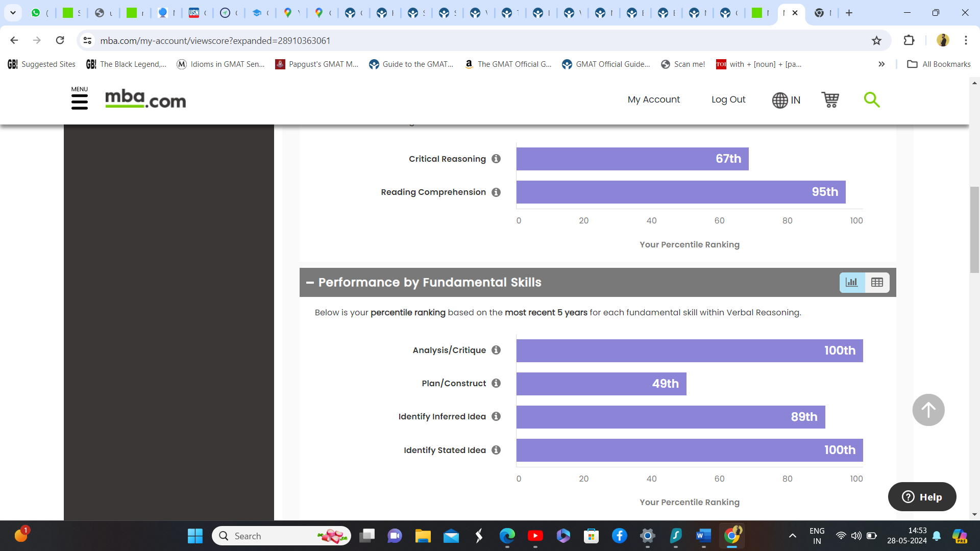Image resolution: width=980 pixels, height=551 pixels.
Task: Click info icon beside Plan/Construct
Action: pos(496,383)
